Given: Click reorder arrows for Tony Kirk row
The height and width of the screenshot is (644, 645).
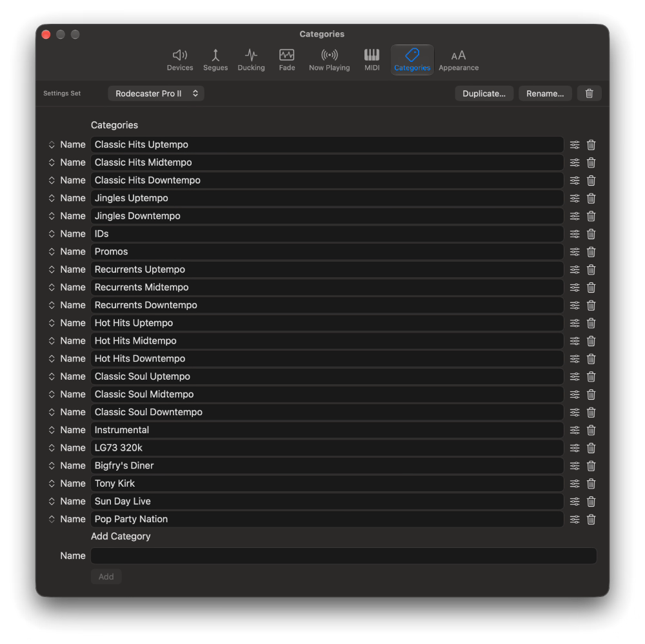Looking at the screenshot, I should [x=52, y=483].
